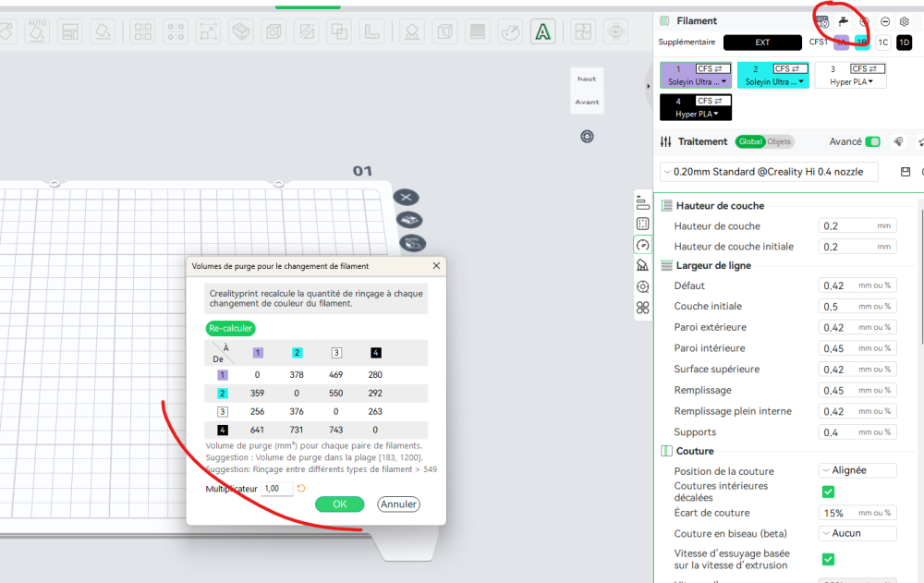Select the color painting palette tool

(510, 31)
